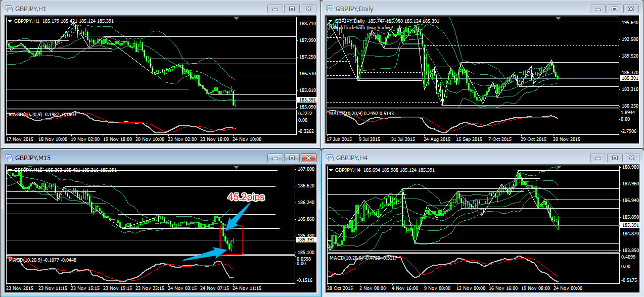Click the GBPJPY,H1 window title icon
This screenshot has height=297, width=644.
tap(8, 8)
